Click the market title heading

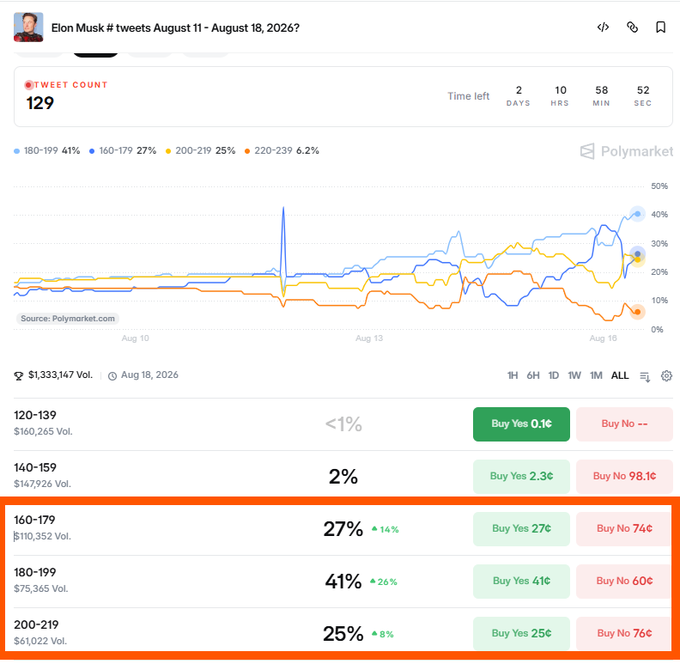click(175, 28)
